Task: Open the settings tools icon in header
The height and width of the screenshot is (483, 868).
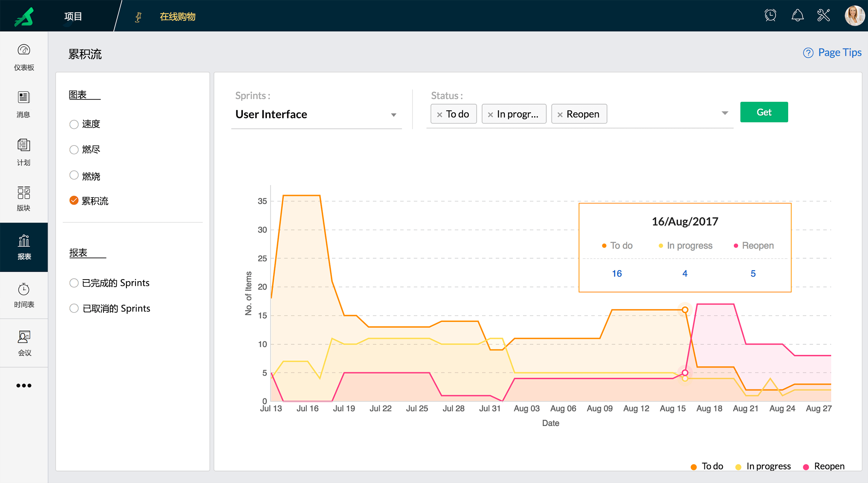Action: pos(823,16)
